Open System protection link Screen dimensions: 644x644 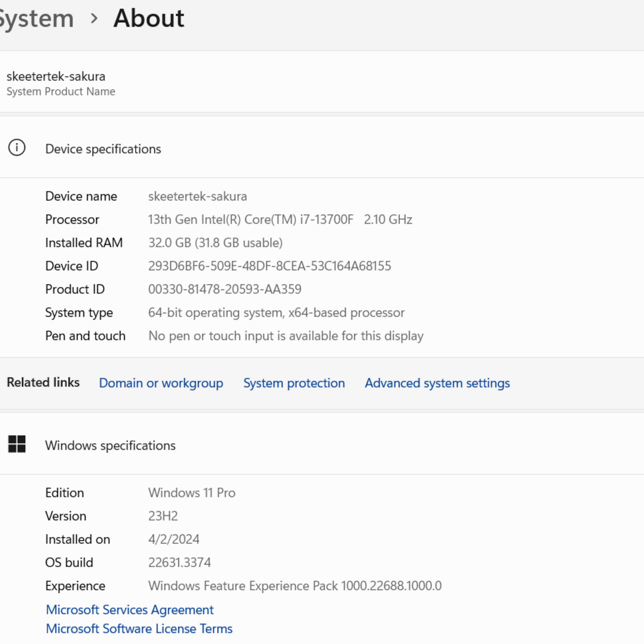tap(294, 383)
